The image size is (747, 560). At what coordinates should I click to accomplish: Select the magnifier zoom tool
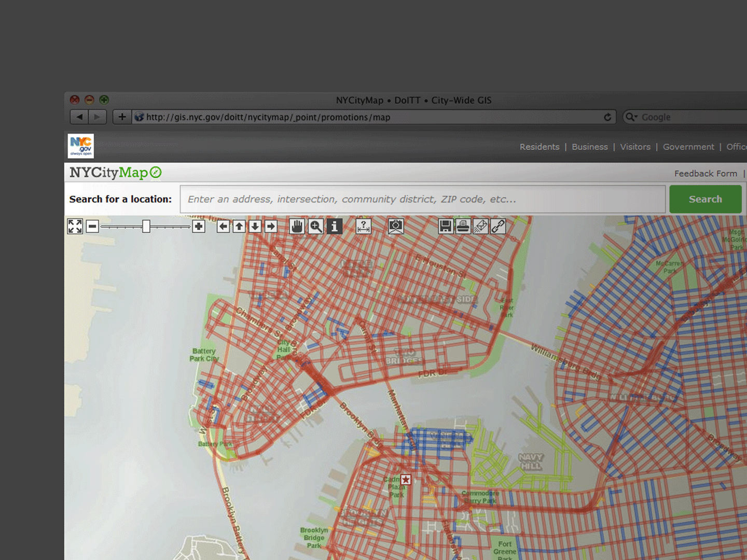315,226
